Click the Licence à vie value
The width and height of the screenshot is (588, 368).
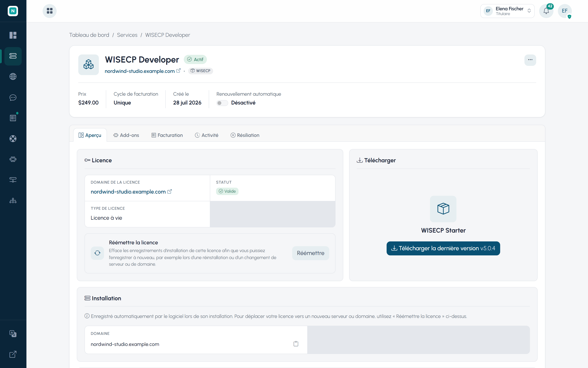[x=106, y=218]
